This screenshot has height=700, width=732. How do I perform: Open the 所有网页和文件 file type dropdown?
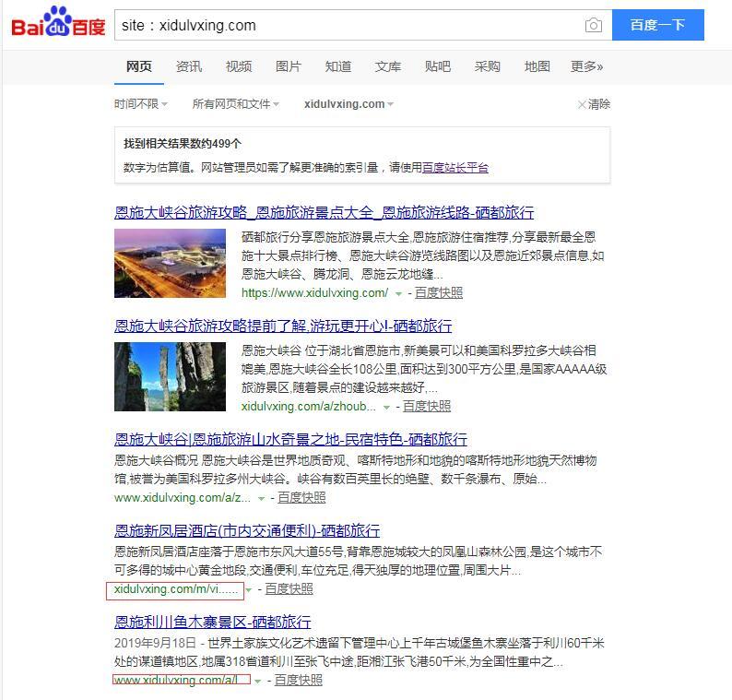pos(236,103)
